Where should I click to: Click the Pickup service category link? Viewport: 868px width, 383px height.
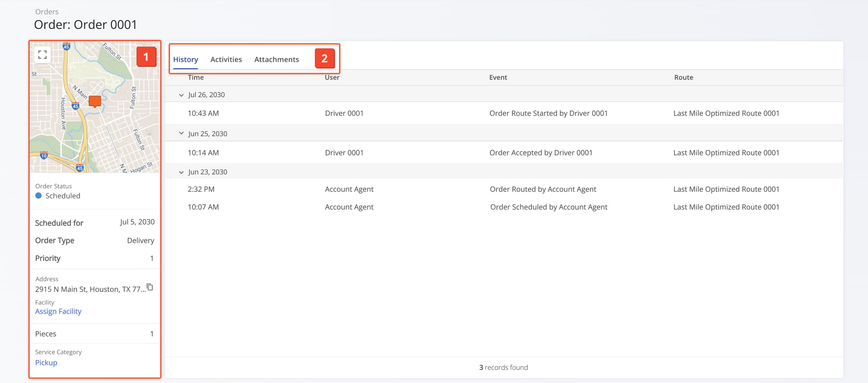click(46, 362)
